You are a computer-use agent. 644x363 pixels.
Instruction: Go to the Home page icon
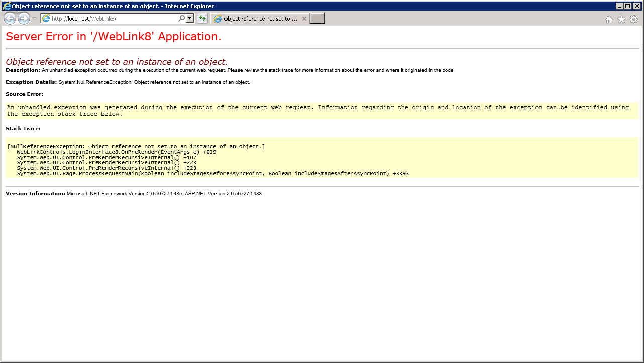pos(609,19)
